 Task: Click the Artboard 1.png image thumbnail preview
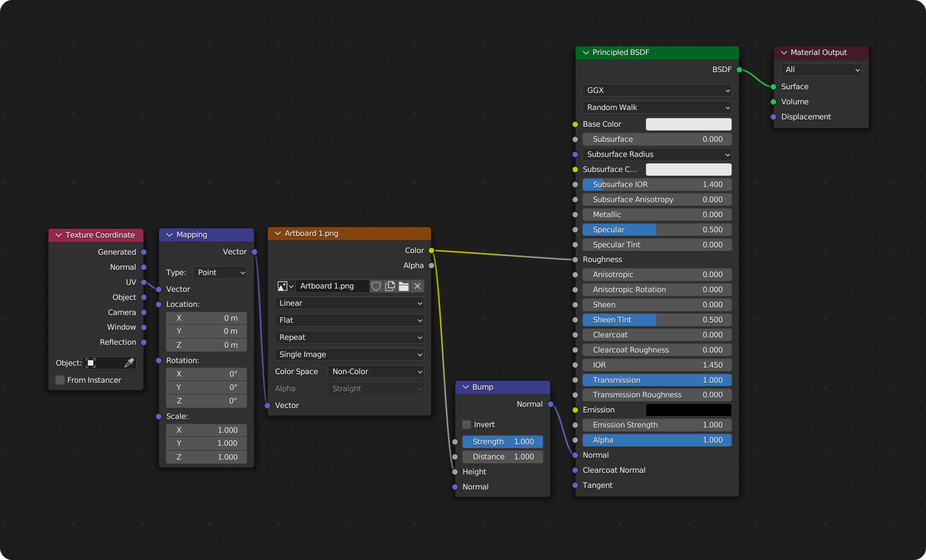click(280, 286)
